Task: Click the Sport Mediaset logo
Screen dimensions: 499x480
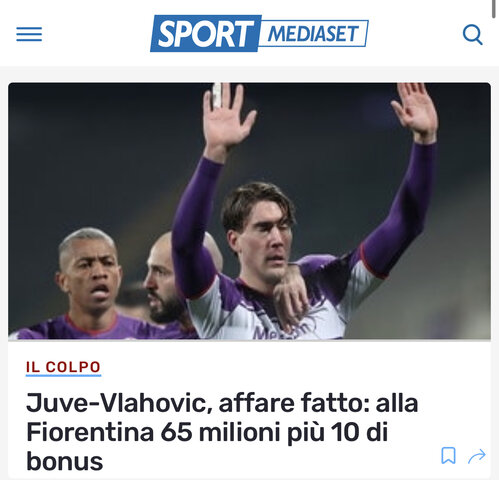Action: pyautogui.click(x=259, y=33)
